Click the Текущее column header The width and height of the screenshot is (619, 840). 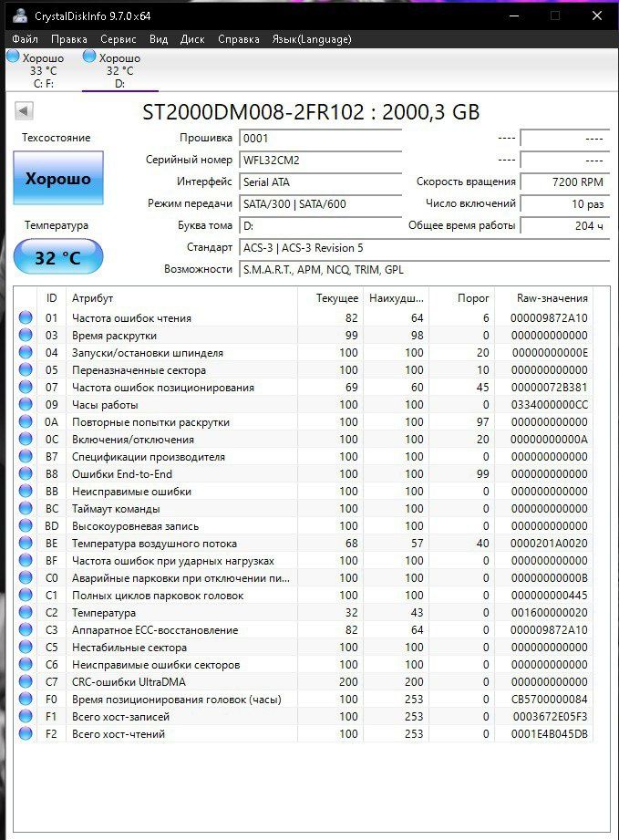[x=330, y=298]
